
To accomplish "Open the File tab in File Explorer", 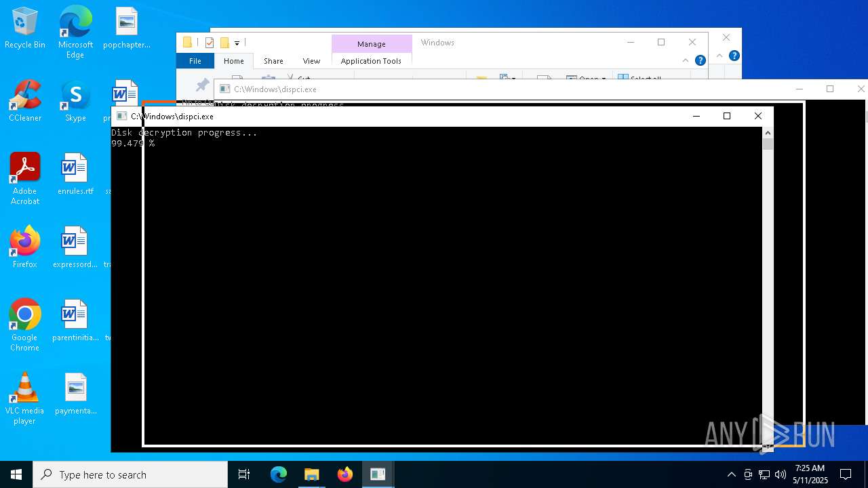I will click(195, 61).
